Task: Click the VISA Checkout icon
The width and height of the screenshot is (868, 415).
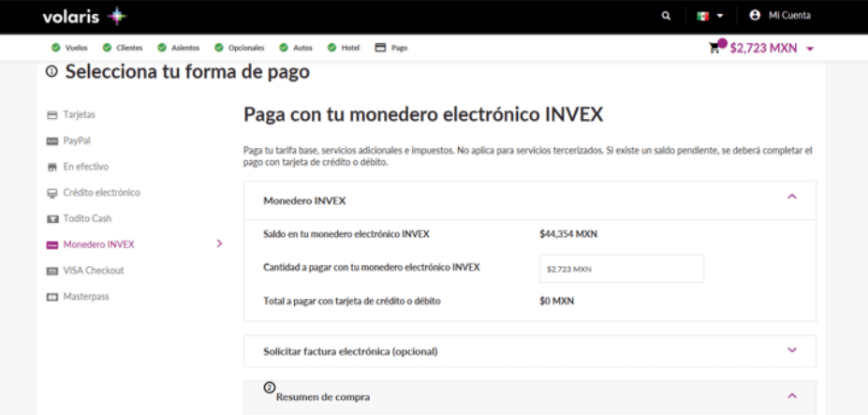Action: [52, 271]
